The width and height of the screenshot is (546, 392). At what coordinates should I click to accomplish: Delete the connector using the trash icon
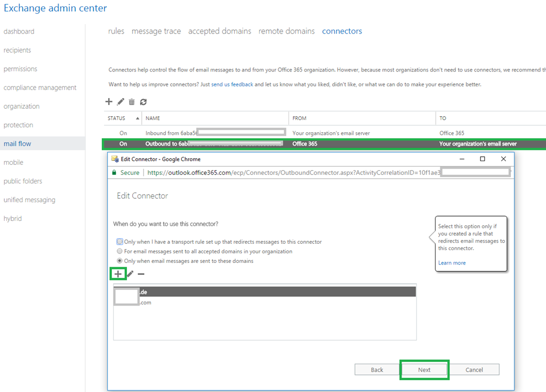[x=132, y=102]
